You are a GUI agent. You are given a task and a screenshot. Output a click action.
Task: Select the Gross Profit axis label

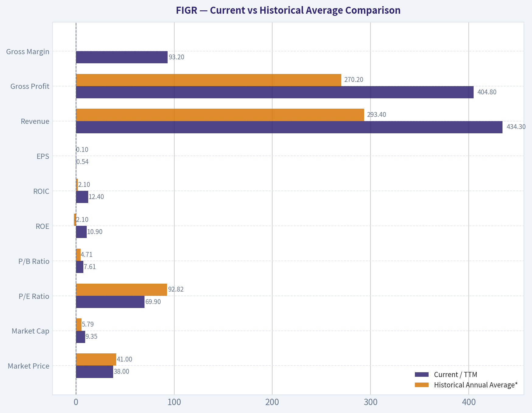pyautogui.click(x=30, y=86)
